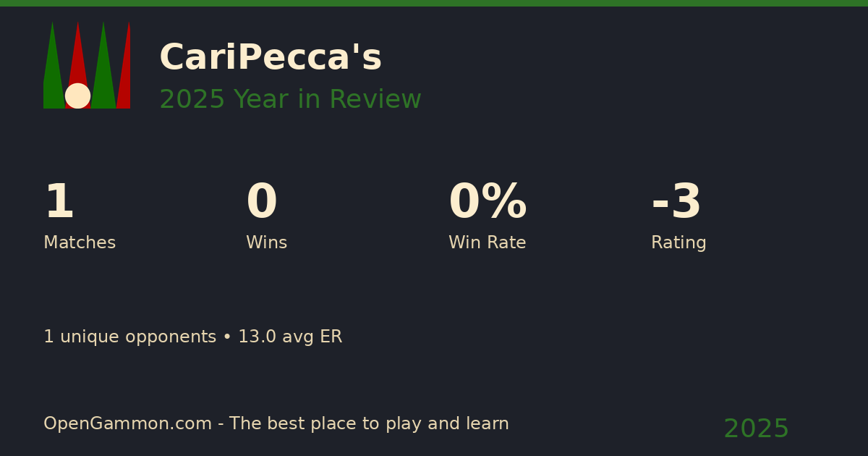
Task: Select the '2025 Year in Review' subtitle
Action: tap(290, 100)
